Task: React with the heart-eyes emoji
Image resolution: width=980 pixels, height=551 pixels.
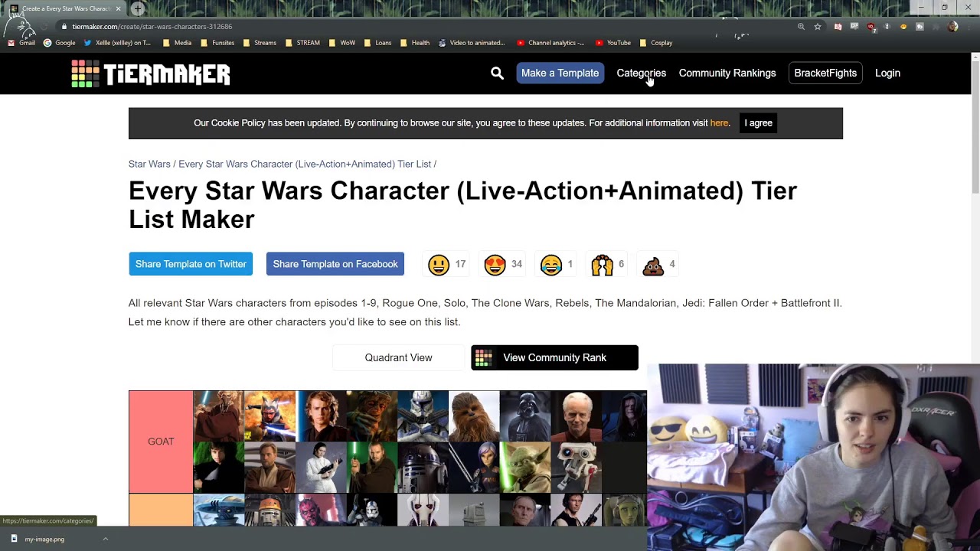Action: 495,265
